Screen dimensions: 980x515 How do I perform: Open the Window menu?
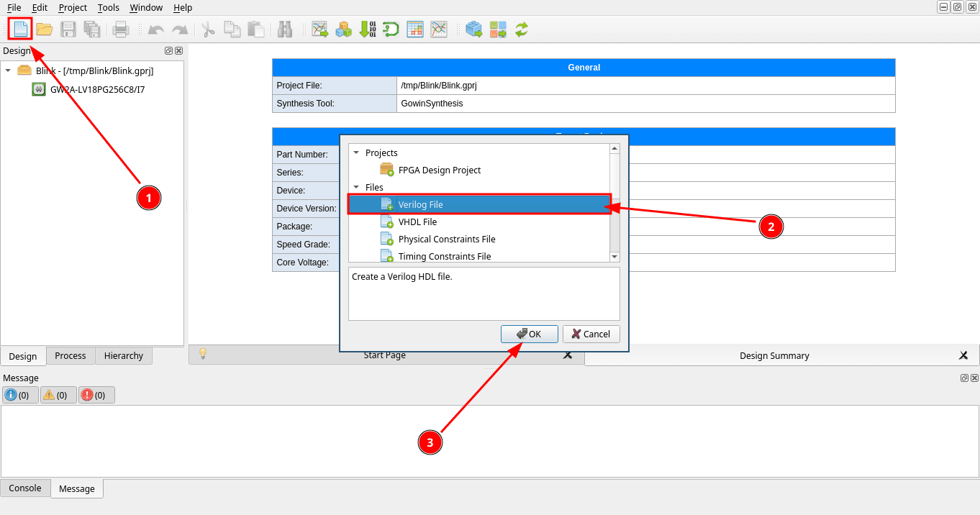click(x=146, y=7)
